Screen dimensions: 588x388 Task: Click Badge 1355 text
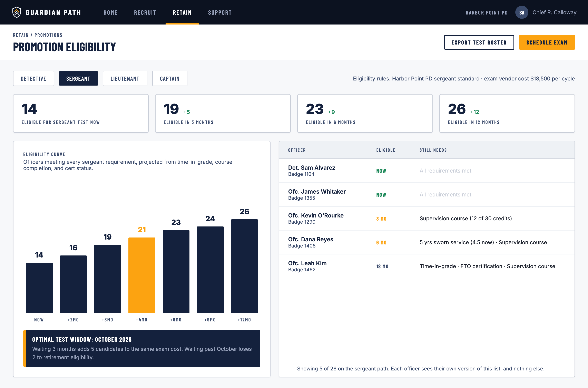point(301,198)
